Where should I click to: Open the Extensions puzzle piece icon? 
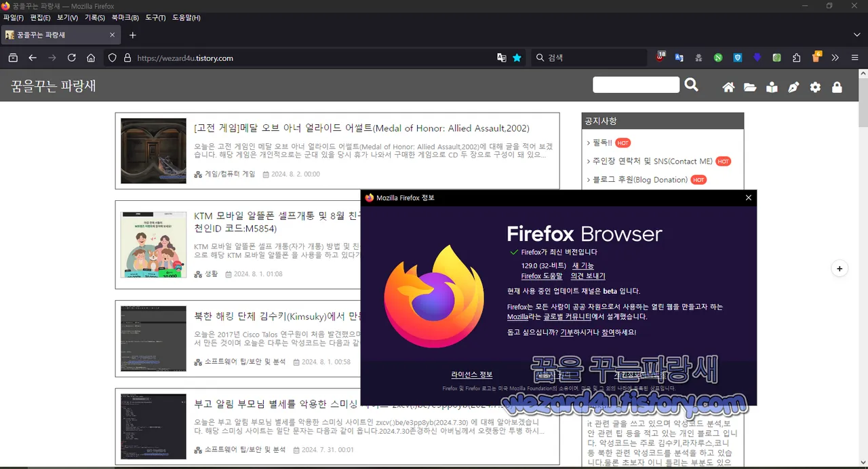797,58
